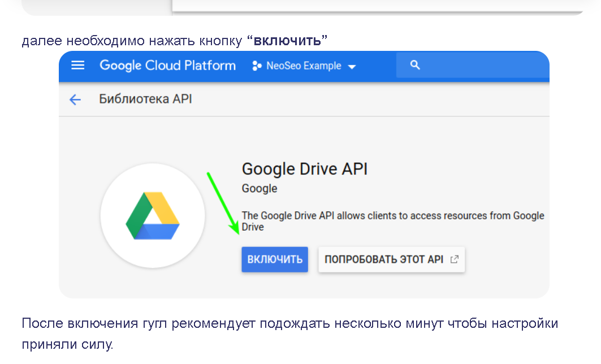Go back using the blue left arrow

coord(75,99)
